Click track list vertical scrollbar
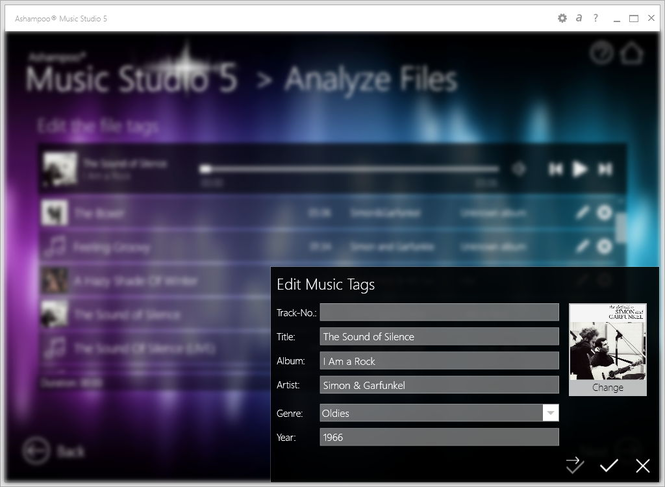665x487 pixels. click(621, 228)
